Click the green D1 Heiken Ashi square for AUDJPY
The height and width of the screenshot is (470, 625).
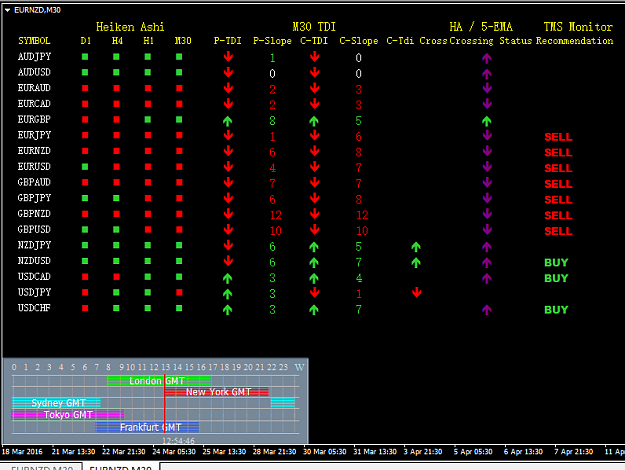[x=85, y=57]
